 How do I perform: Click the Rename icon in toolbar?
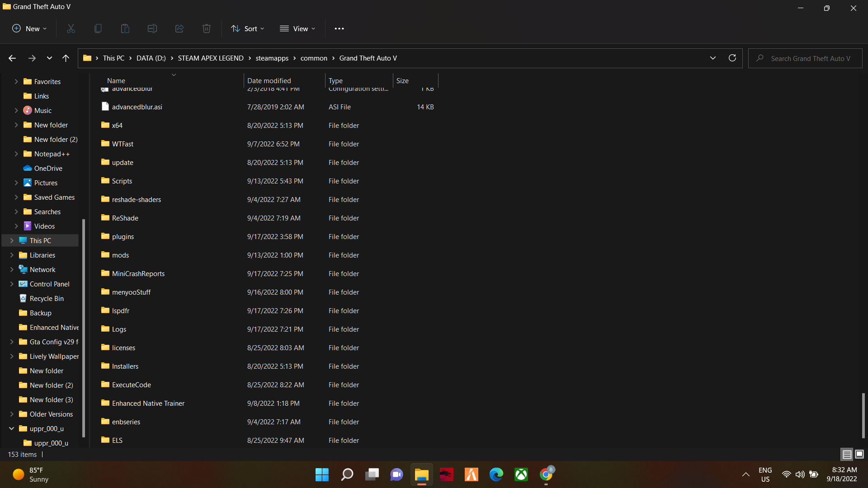coord(152,28)
